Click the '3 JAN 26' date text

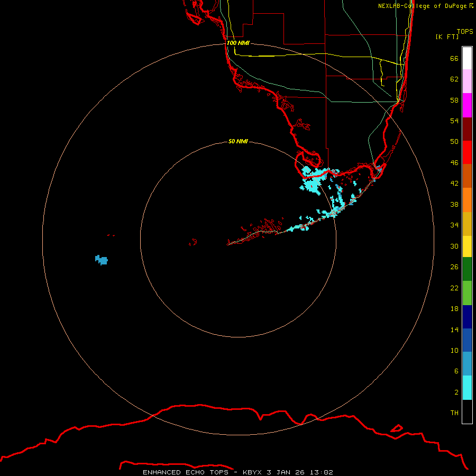pyautogui.click(x=286, y=472)
